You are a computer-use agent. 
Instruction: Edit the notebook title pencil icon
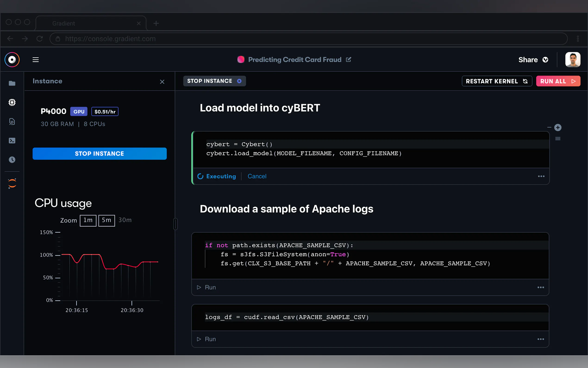point(348,60)
